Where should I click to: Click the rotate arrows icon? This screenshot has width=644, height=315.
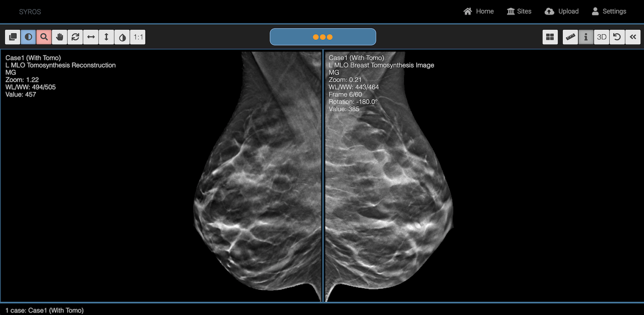pos(75,37)
